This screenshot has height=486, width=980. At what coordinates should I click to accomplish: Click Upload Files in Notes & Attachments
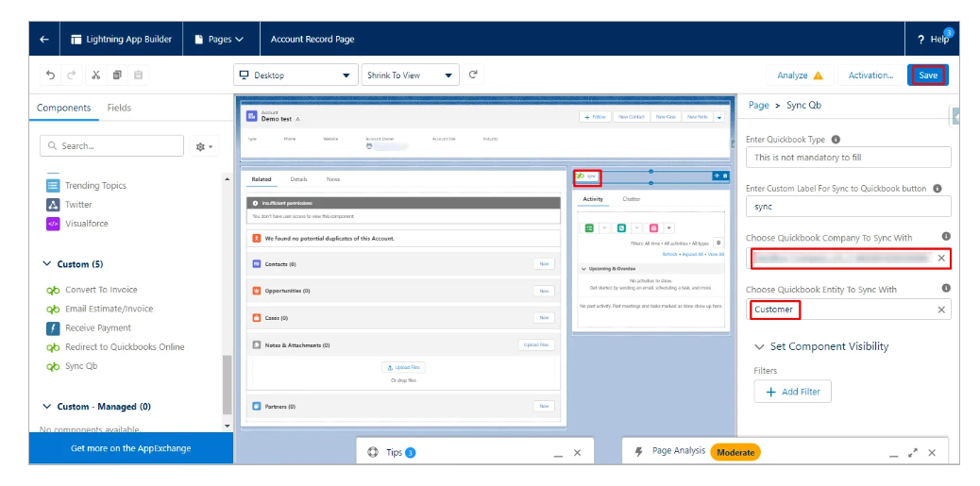click(x=537, y=344)
